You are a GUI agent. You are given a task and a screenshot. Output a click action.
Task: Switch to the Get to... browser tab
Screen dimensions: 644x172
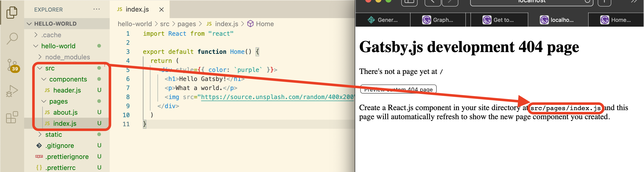pos(499,20)
